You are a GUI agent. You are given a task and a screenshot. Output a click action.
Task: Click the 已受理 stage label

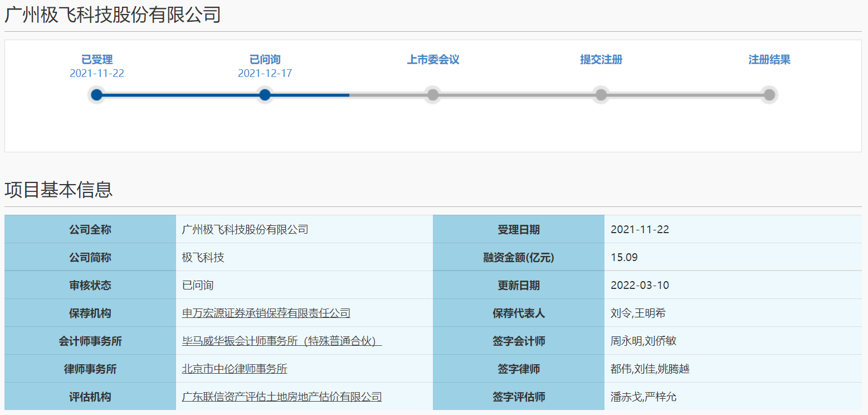point(97,60)
